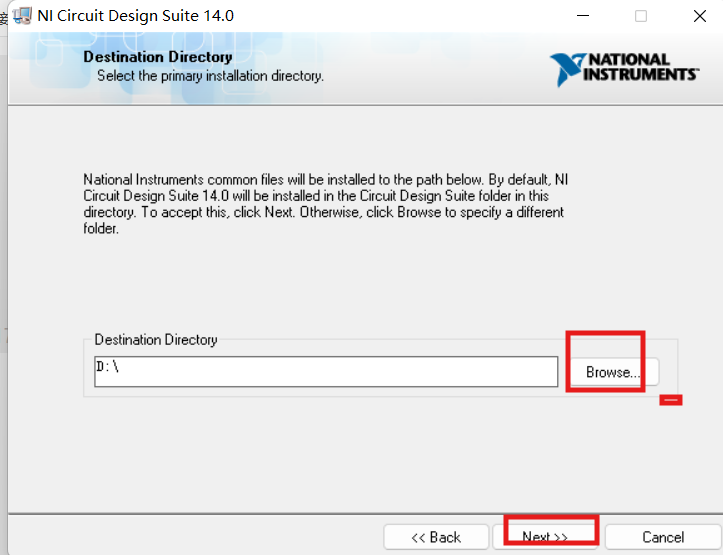Click the window title 'NI Circuit Design Suite 14.0'
Viewport: 723px width, 555px height.
136,16
